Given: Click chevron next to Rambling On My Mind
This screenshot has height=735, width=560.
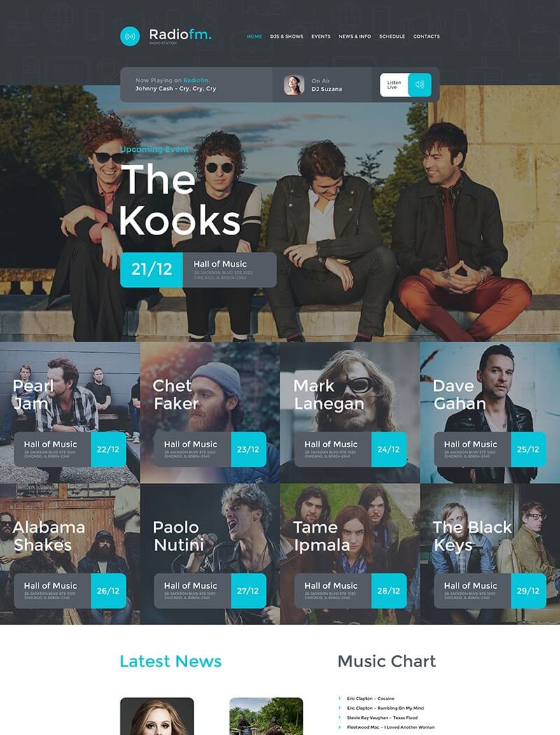Looking at the screenshot, I should 339,708.
